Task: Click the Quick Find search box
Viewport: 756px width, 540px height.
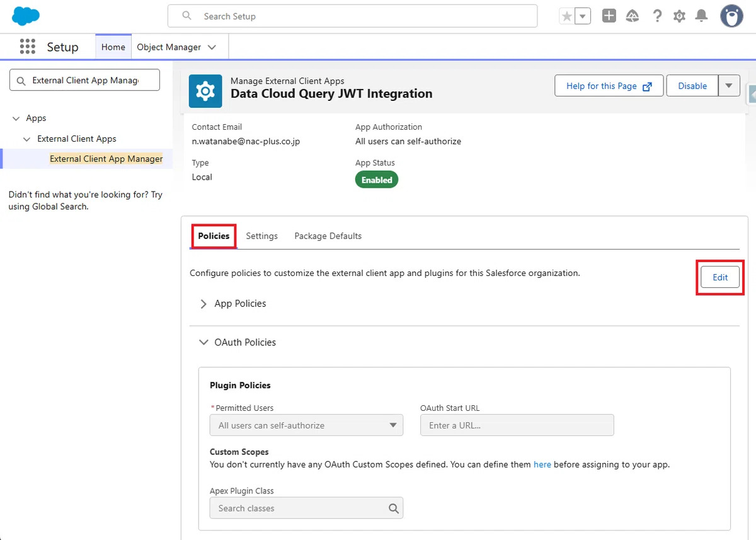Action: click(x=84, y=80)
